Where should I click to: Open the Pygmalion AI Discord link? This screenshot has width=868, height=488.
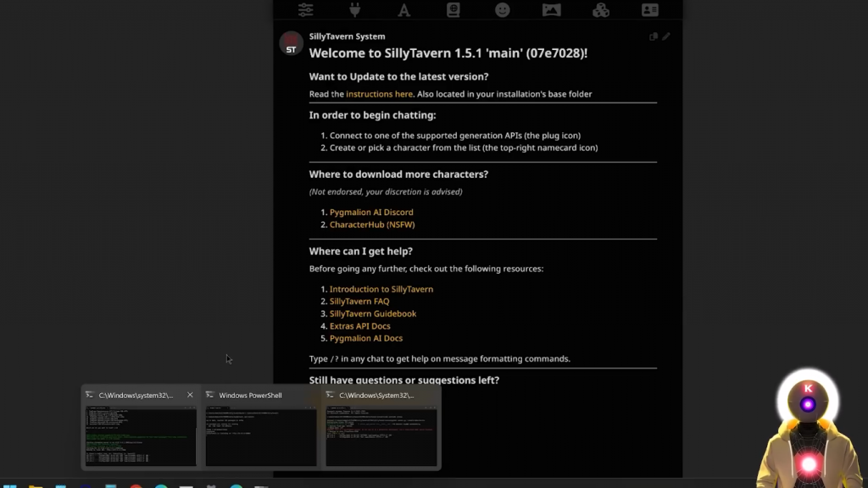[371, 212]
